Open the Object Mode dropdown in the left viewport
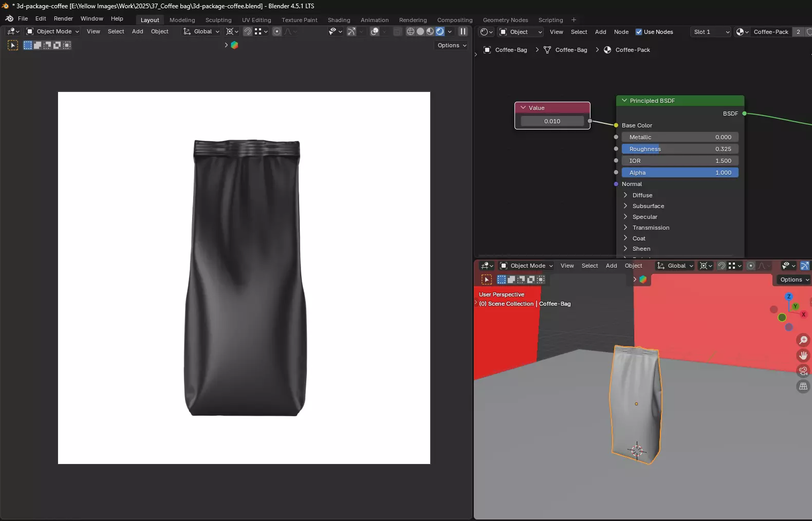Image resolution: width=812 pixels, height=521 pixels. click(52, 31)
